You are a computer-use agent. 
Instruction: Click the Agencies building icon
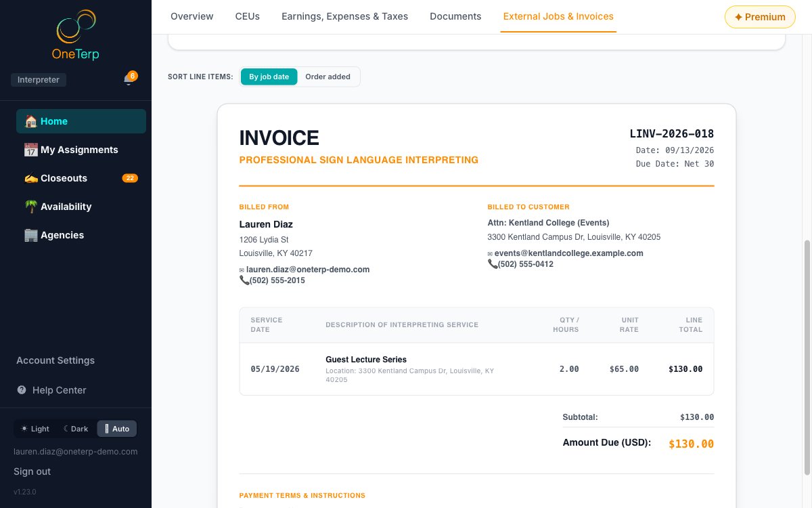[x=30, y=235]
